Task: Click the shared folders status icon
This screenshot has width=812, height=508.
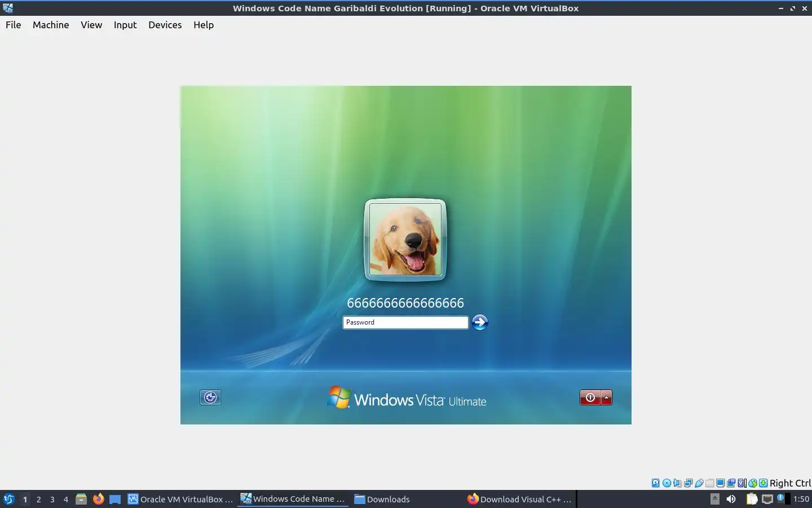Action: pos(709,483)
